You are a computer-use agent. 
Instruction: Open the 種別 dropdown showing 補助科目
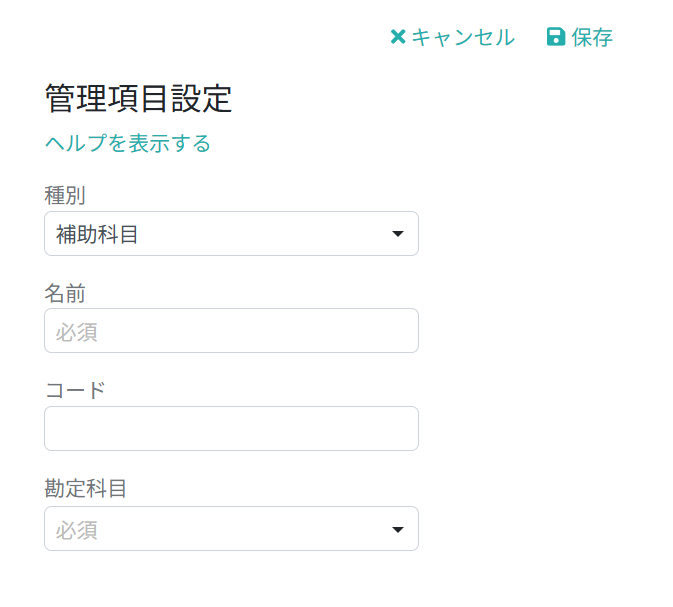point(231,234)
